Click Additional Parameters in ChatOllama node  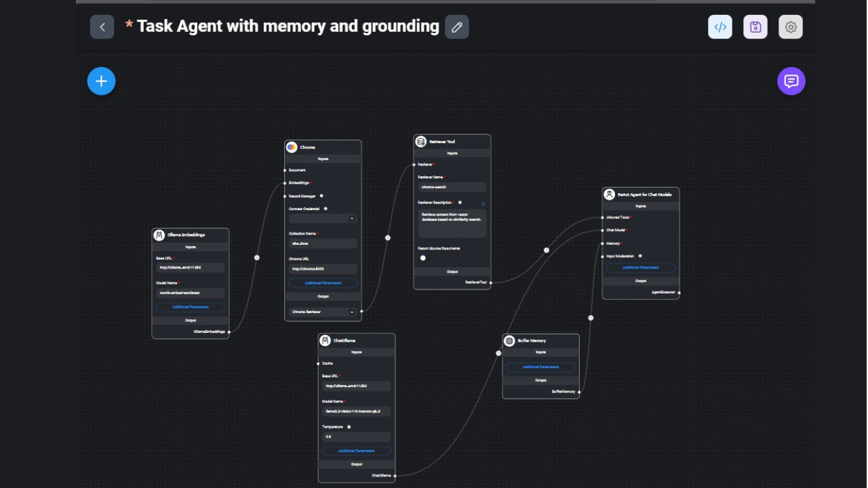pos(357,451)
